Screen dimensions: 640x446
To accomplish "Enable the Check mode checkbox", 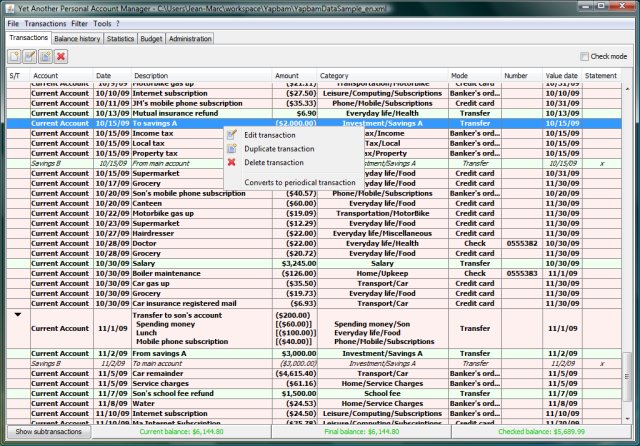I will point(583,57).
